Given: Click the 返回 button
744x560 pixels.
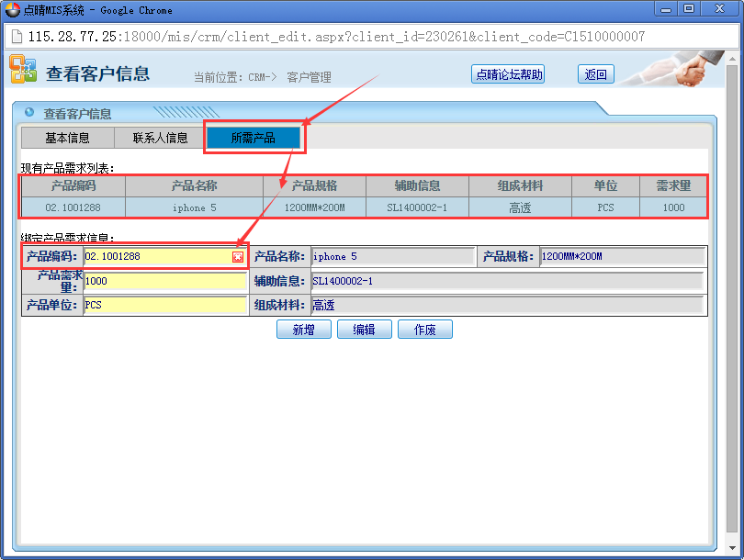Looking at the screenshot, I should pos(595,74).
